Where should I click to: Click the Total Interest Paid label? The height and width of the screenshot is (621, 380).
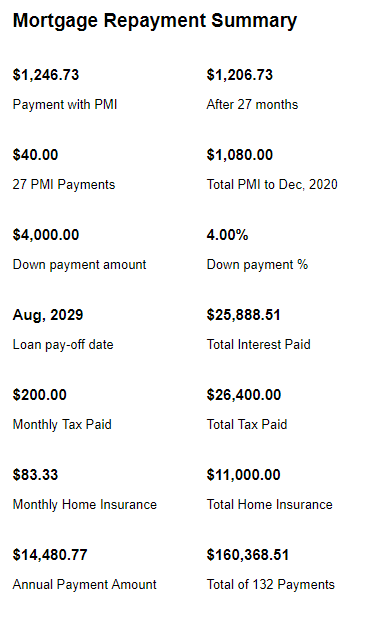pos(258,345)
